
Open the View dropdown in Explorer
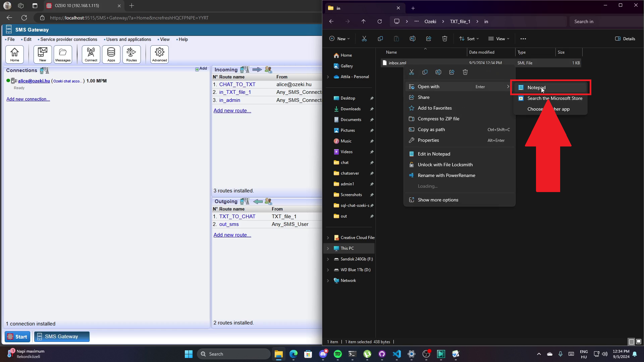click(499, 39)
